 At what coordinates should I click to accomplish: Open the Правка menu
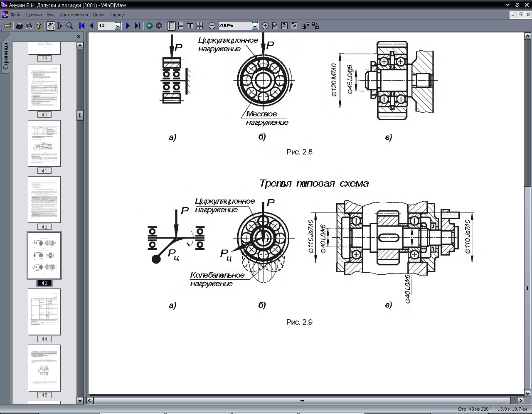point(34,15)
